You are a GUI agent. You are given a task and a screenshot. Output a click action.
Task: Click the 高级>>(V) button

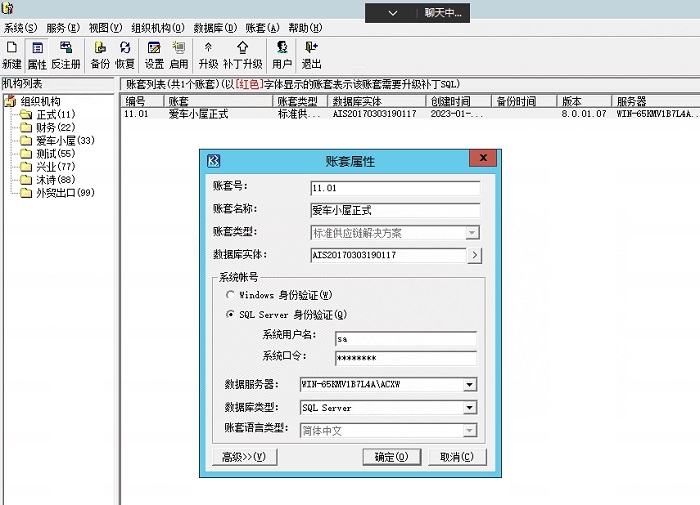244,457
